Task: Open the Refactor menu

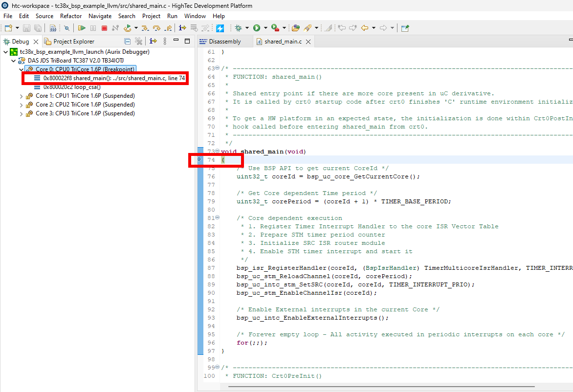Action: tap(71, 16)
